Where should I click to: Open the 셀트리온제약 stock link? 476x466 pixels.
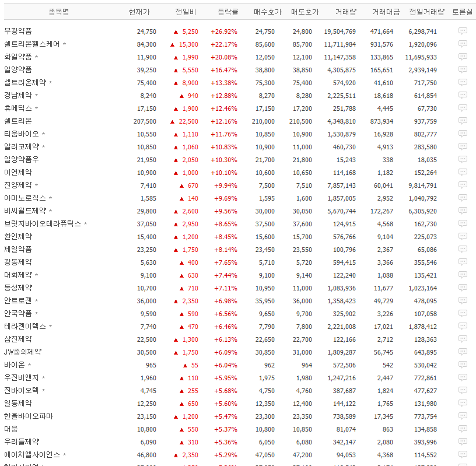pyautogui.click(x=25, y=82)
